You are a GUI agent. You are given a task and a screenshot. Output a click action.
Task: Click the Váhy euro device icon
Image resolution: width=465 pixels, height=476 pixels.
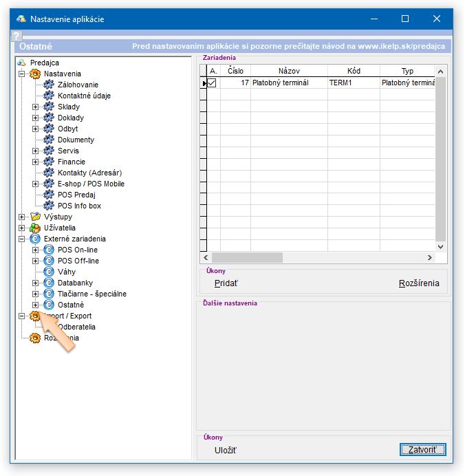tap(49, 272)
